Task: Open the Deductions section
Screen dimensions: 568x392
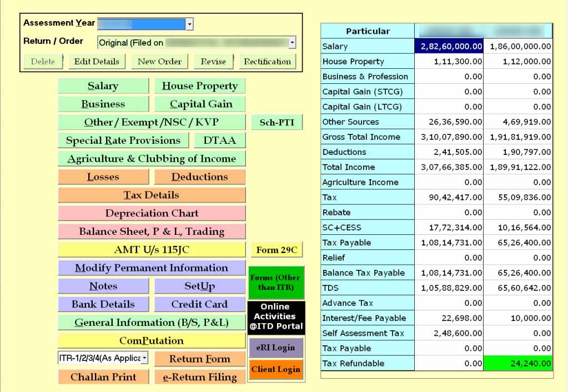Action: coord(199,177)
